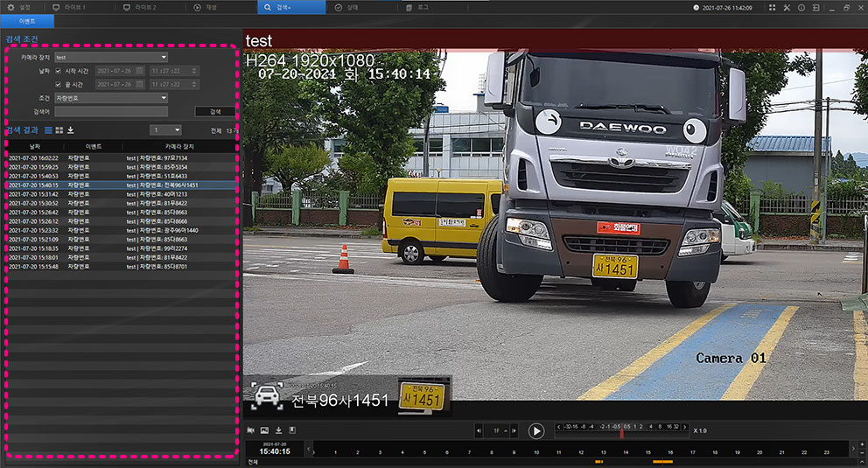Select result row 2021-07-20 15:31:42

coord(122,194)
